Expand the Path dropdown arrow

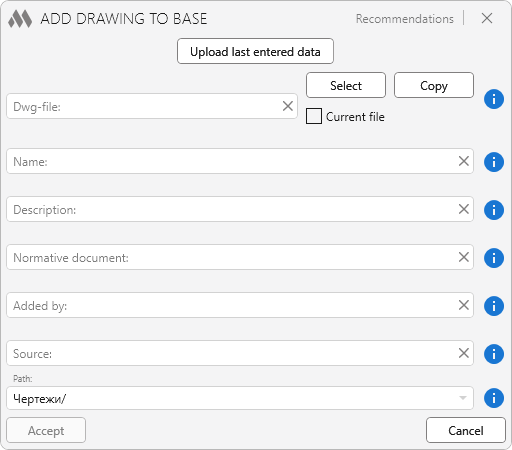coord(463,398)
